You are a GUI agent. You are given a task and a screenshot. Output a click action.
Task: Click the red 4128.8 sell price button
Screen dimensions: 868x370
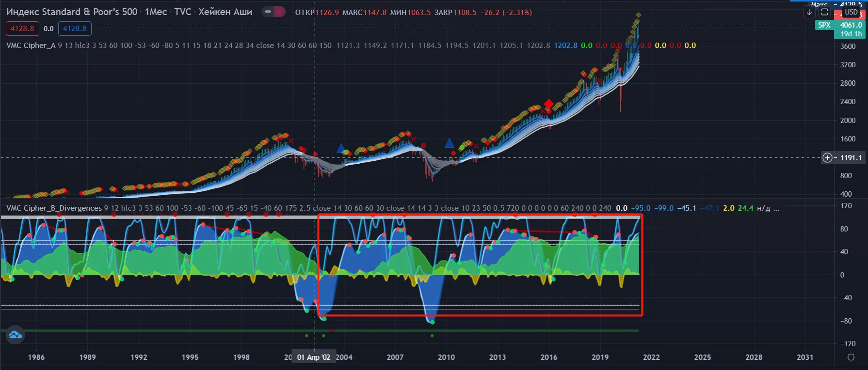tap(22, 29)
